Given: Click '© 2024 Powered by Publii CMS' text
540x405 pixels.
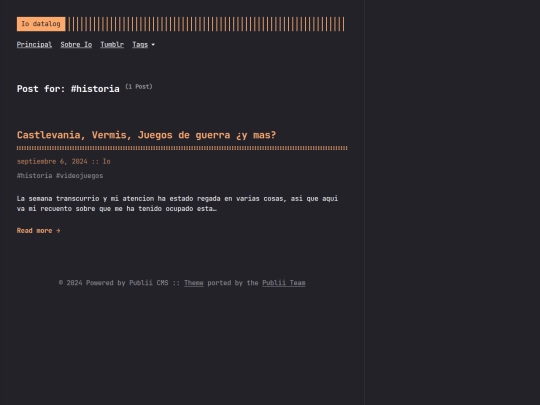Looking at the screenshot, I should point(113,283).
